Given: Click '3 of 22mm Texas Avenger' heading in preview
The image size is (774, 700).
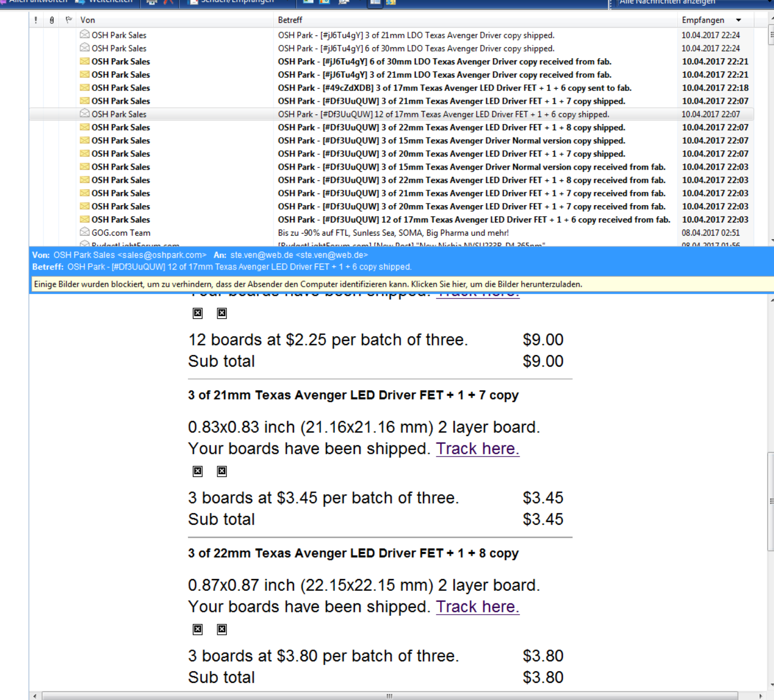Looking at the screenshot, I should coord(353,553).
